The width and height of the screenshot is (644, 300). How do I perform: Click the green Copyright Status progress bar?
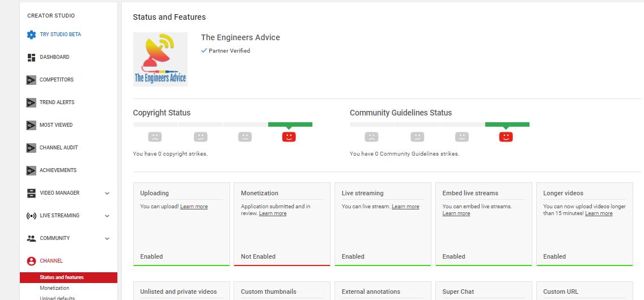pyautogui.click(x=290, y=125)
